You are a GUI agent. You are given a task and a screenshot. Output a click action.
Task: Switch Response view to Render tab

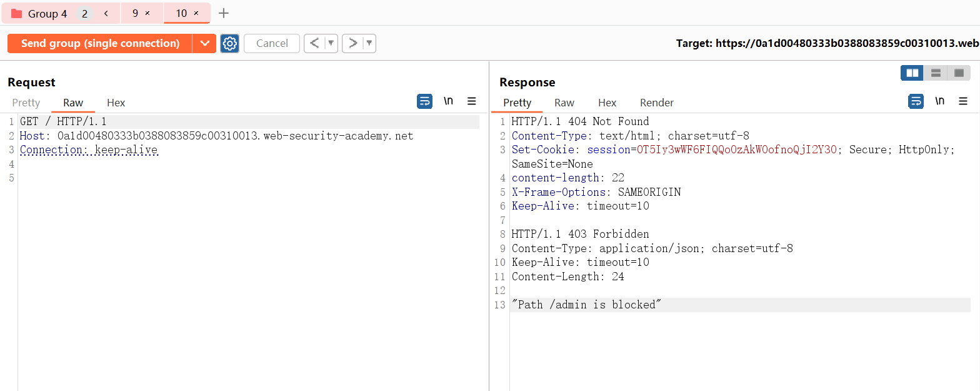[x=656, y=103]
